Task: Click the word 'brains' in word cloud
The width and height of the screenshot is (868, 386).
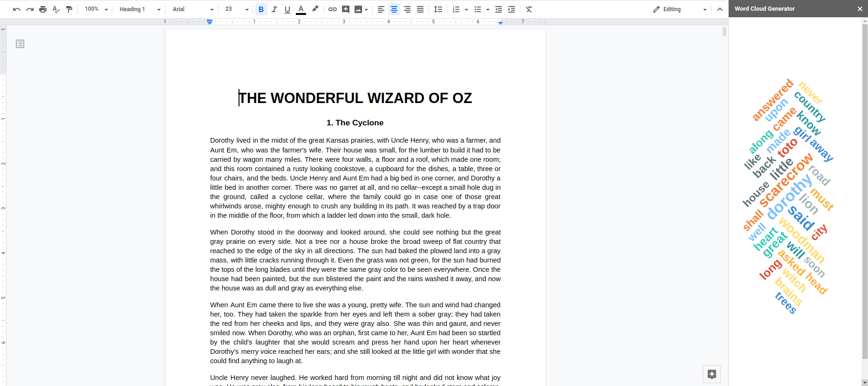Action: click(789, 292)
